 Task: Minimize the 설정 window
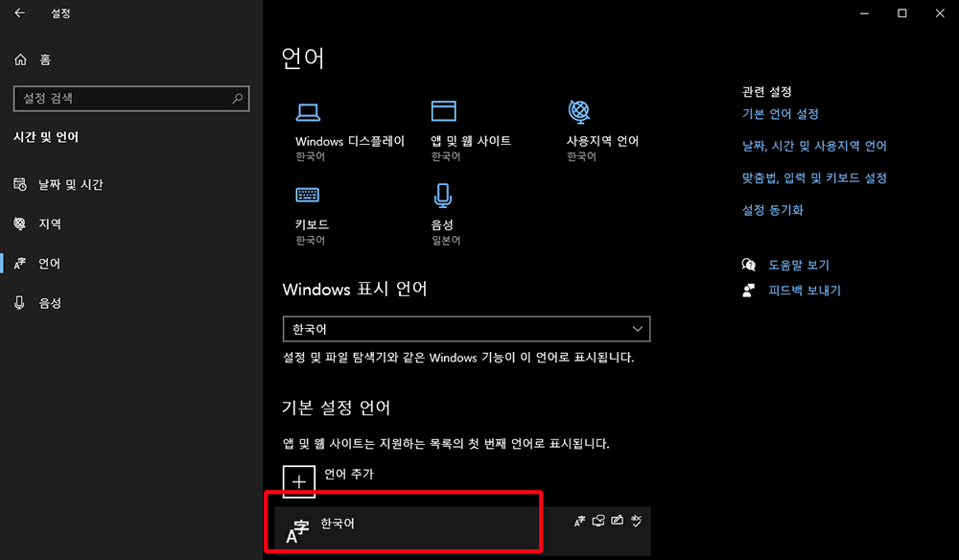tap(864, 12)
